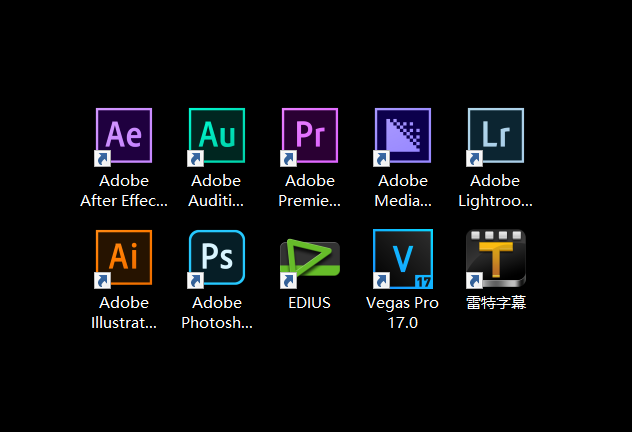
Task: Click the "雷特字幕" label text
Action: [496, 303]
